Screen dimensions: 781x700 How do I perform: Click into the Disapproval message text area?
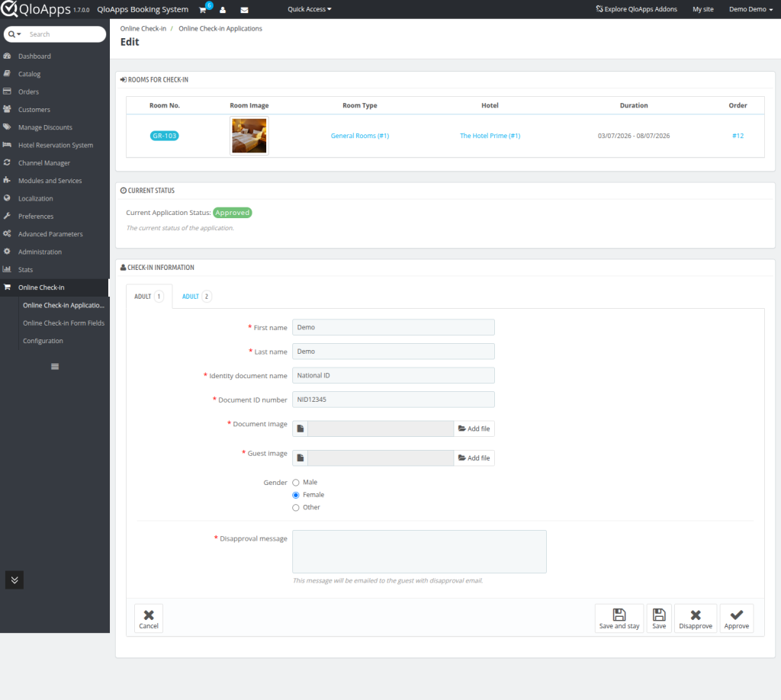[419, 551]
